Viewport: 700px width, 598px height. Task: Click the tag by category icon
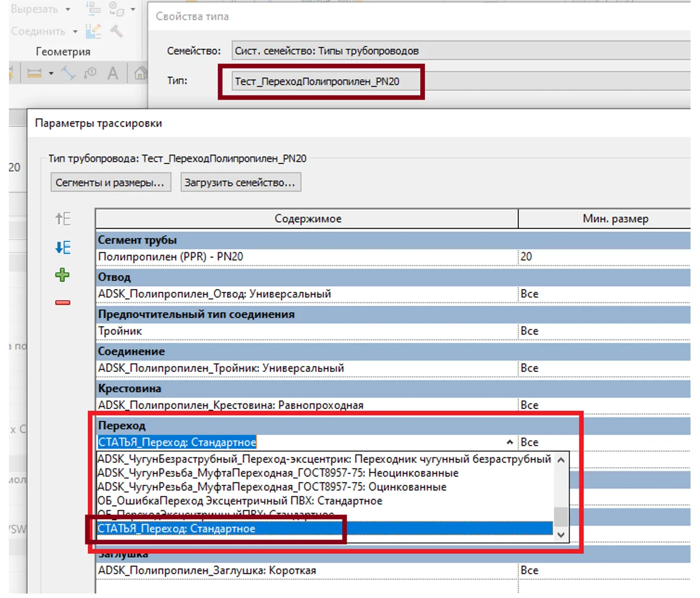pyautogui.click(x=90, y=73)
